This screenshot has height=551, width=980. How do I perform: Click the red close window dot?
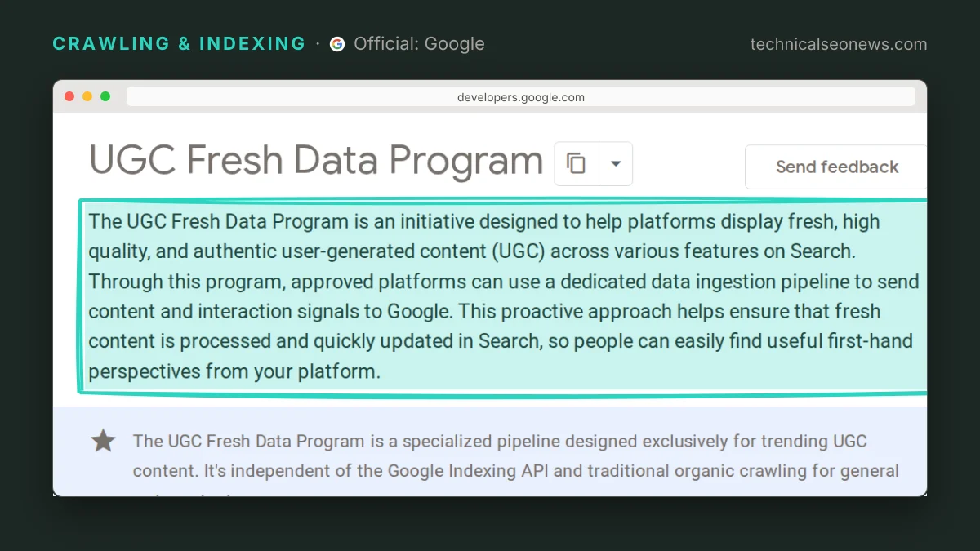coord(69,96)
